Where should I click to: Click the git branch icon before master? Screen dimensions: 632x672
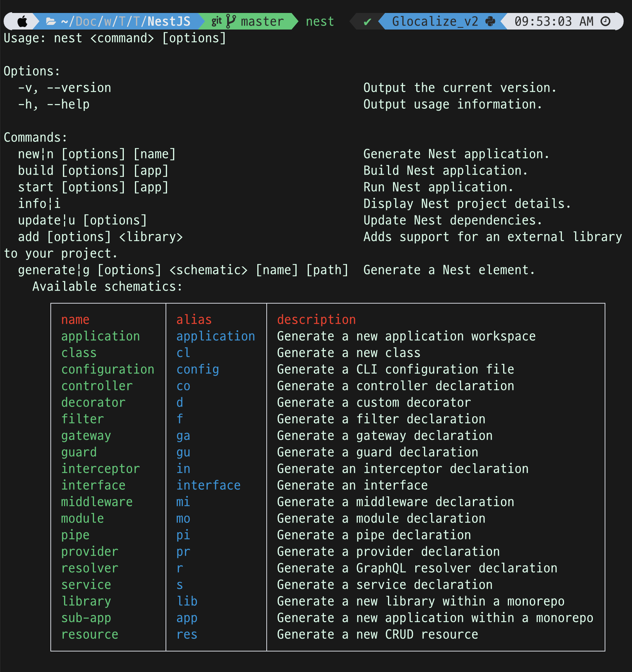[x=231, y=21]
